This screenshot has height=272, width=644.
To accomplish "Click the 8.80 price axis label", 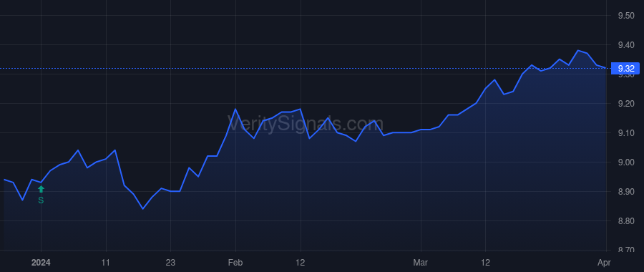I will (627, 221).
